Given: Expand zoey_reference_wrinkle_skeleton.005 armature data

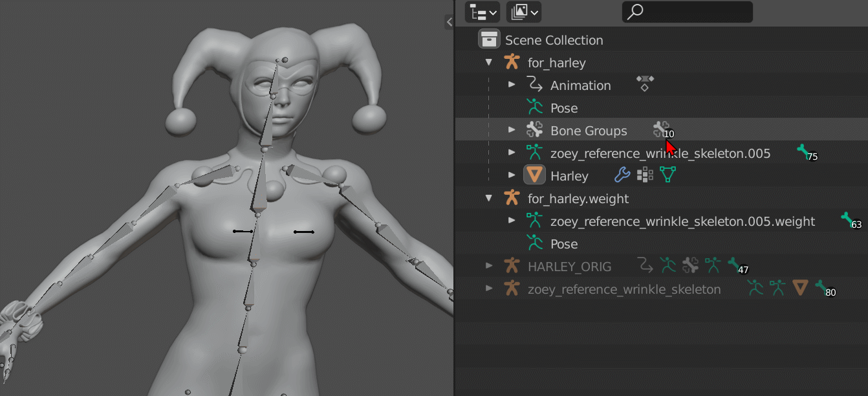Looking at the screenshot, I should (x=512, y=153).
